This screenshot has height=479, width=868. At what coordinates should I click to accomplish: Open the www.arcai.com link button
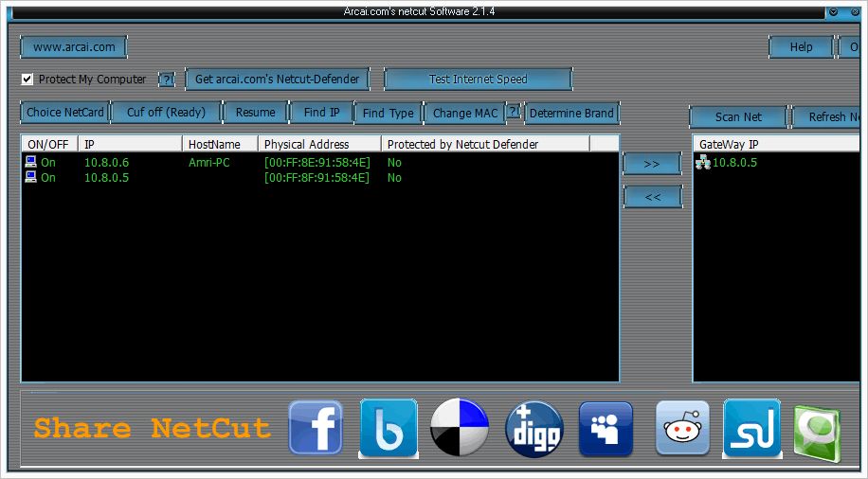point(74,47)
